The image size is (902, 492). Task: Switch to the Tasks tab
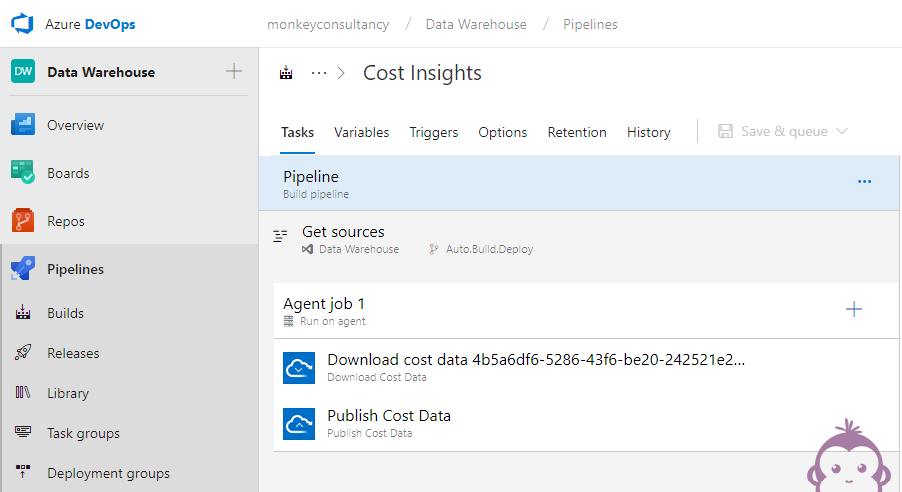coord(297,132)
